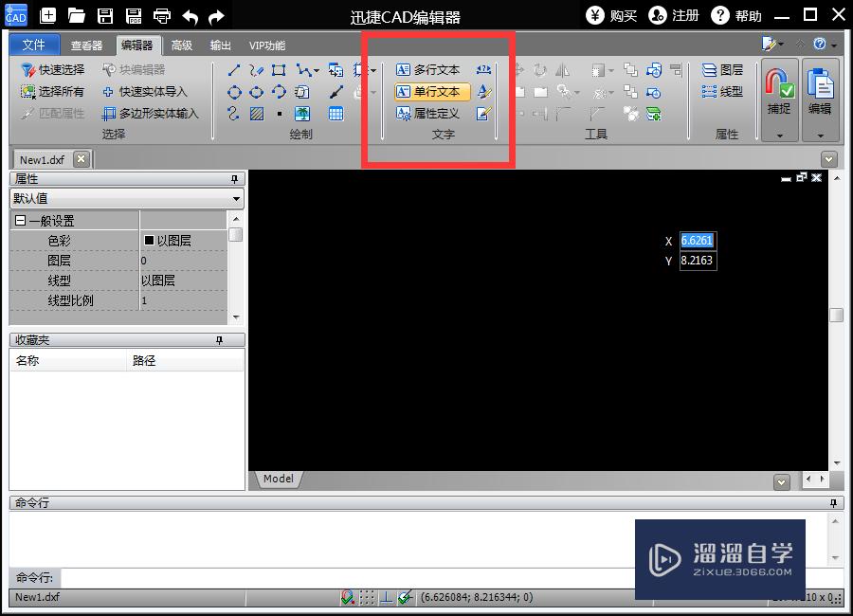Insert an image with palm-tree icon
Image resolution: width=853 pixels, height=616 pixels.
[x=302, y=114]
